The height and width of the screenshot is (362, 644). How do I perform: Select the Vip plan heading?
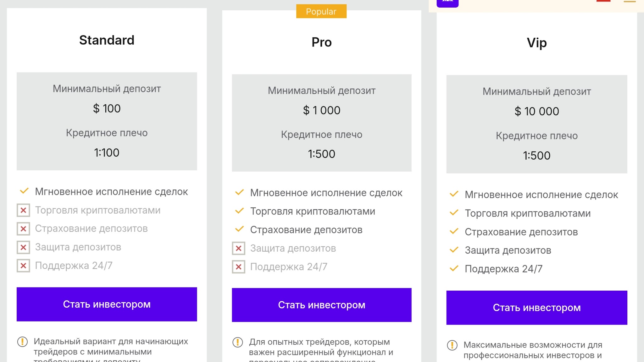536,43
